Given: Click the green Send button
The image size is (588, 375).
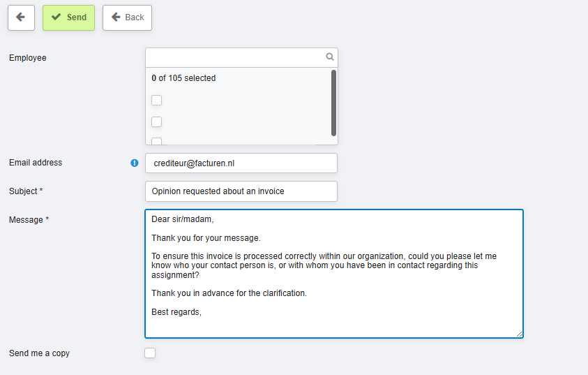Looking at the screenshot, I should (x=68, y=17).
